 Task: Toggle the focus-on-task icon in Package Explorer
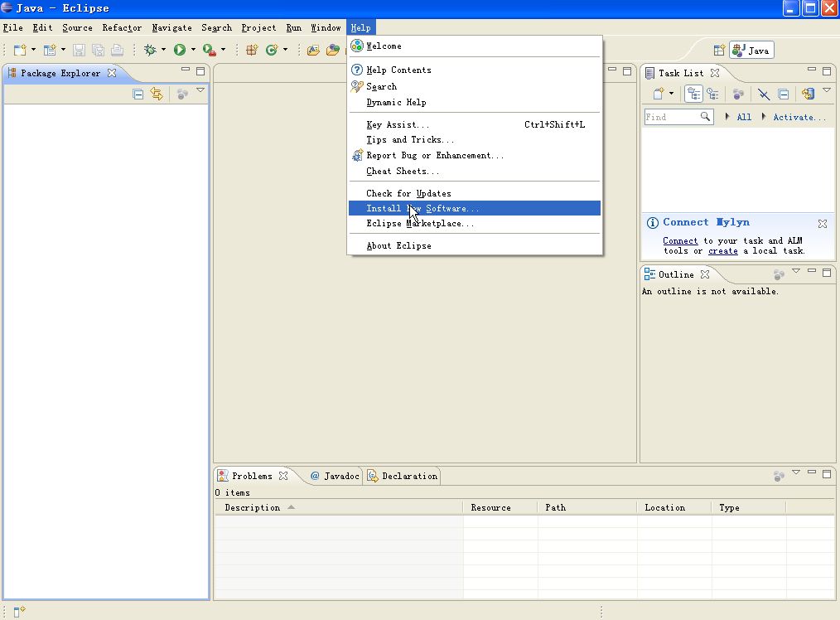coord(182,94)
